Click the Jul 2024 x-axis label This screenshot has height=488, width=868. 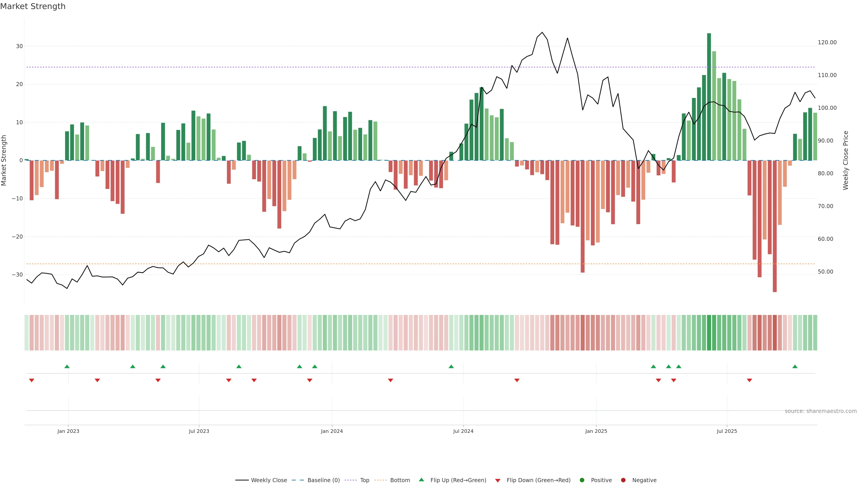463,431
